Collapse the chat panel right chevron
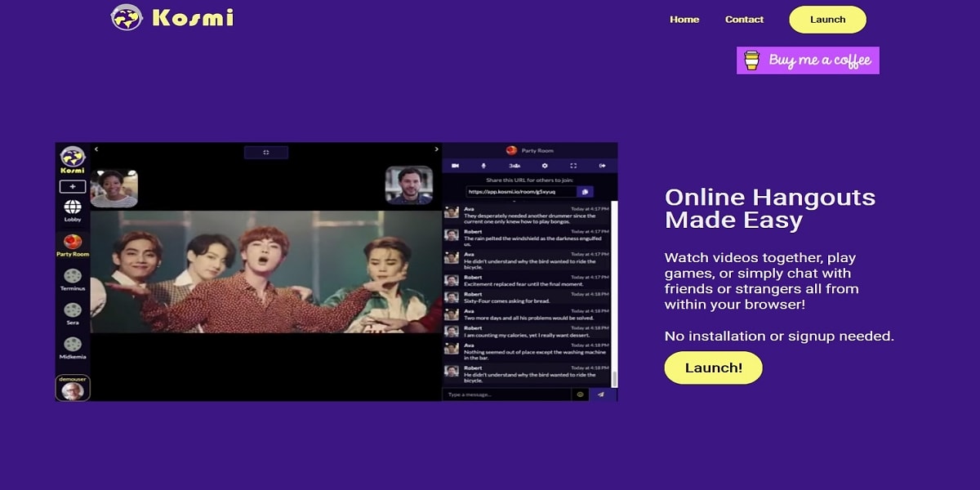This screenshot has width=980, height=490. [x=436, y=149]
